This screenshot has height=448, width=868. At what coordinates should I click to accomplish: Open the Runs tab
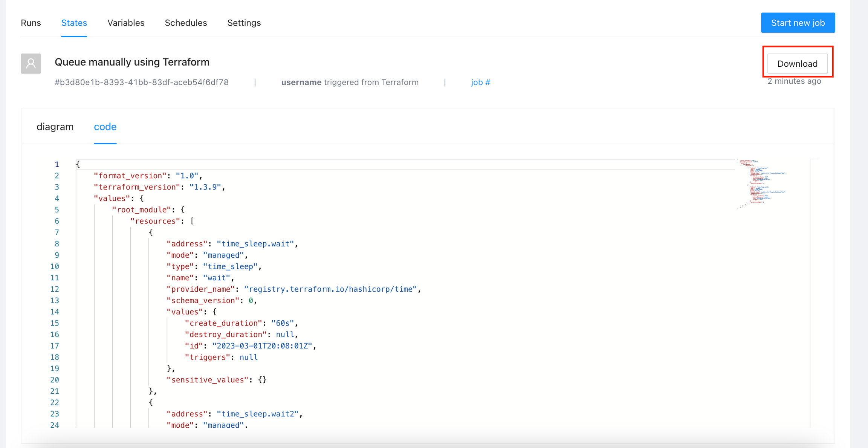[x=31, y=23]
